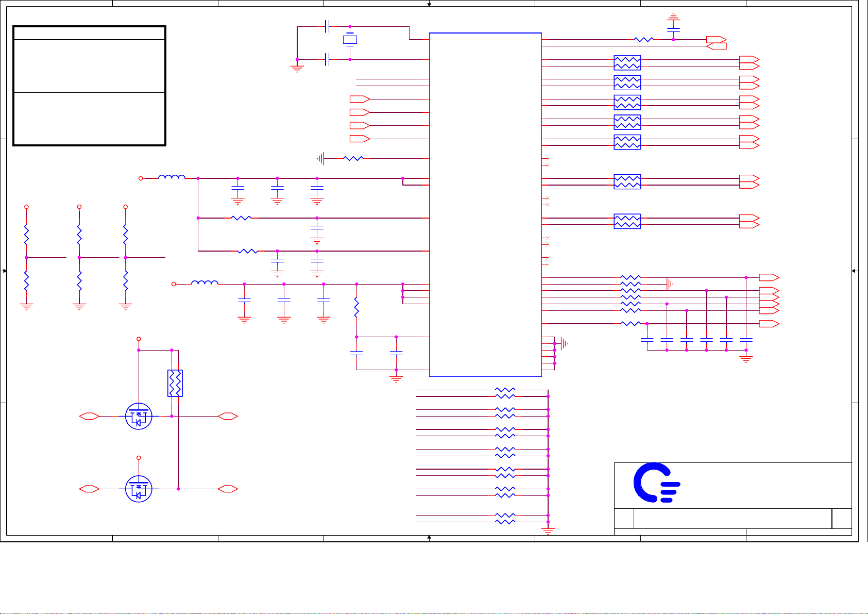868x614 pixels.
Task: Select the resistor tied to the sideways ground symbol
Action: pos(353,158)
